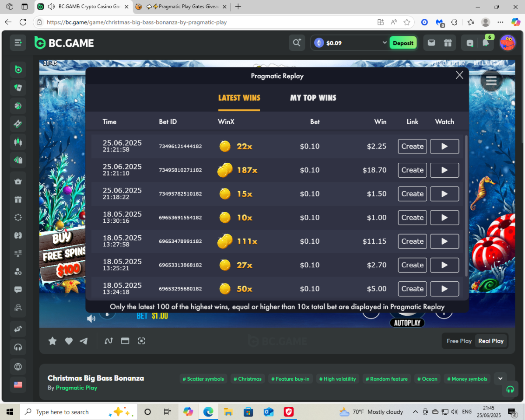Image resolution: width=525 pixels, height=420 pixels.
Task: Watch replay of the 15x win
Action: [444, 194]
